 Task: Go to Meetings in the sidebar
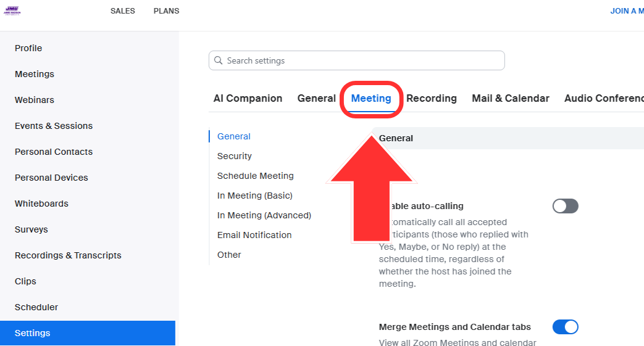(x=35, y=74)
